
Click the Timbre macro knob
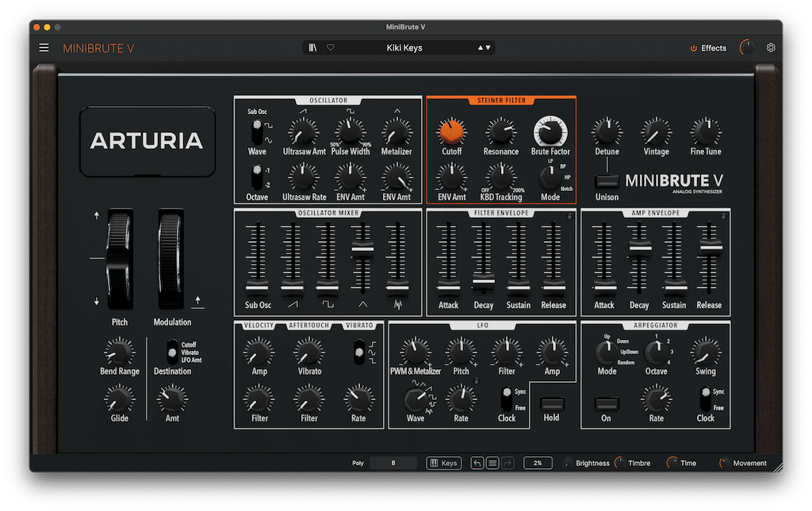620,463
